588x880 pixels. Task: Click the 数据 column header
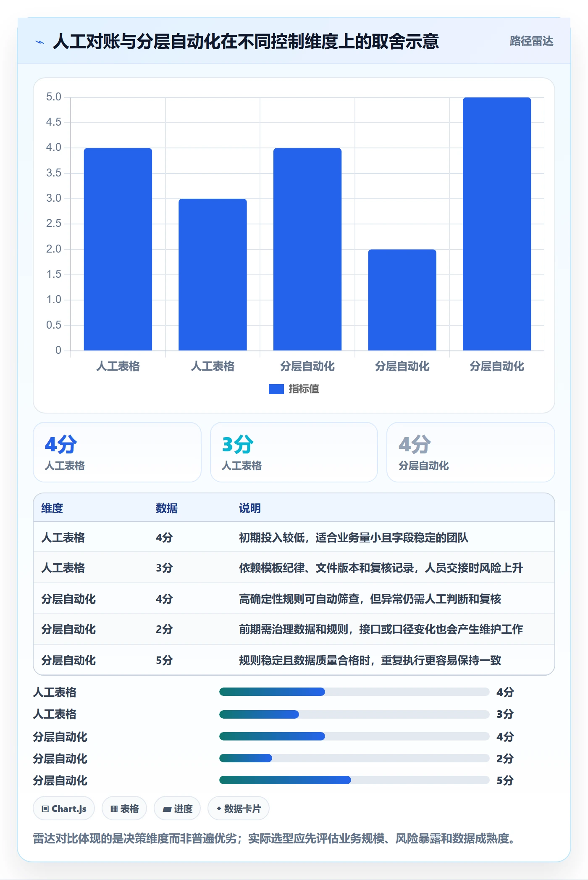click(x=167, y=508)
